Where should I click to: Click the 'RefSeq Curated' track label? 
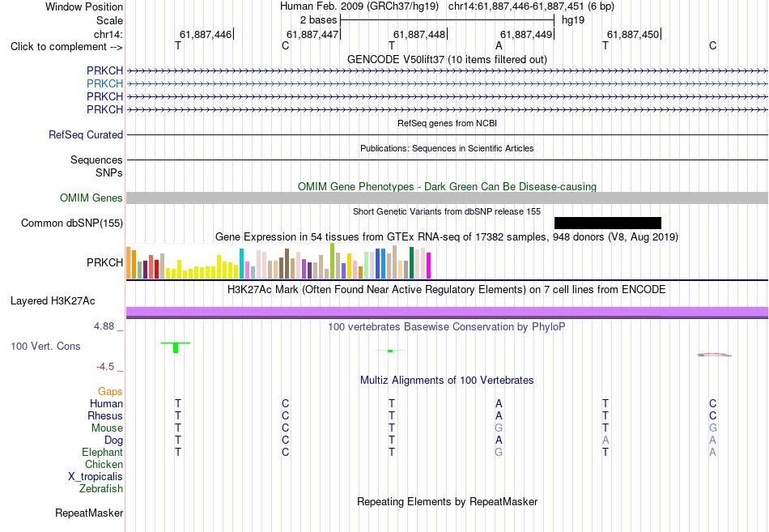click(x=85, y=134)
